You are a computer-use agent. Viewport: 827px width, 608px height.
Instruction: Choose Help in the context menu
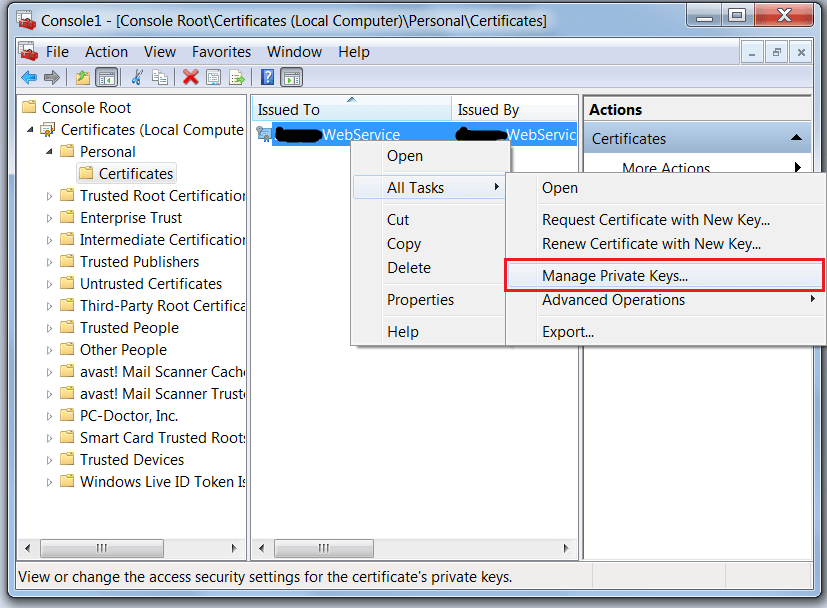pyautogui.click(x=430, y=332)
